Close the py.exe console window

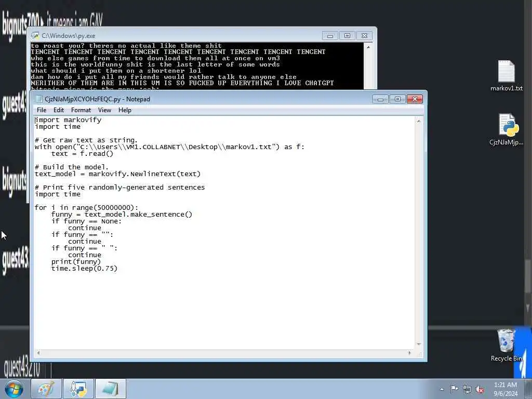(364, 36)
